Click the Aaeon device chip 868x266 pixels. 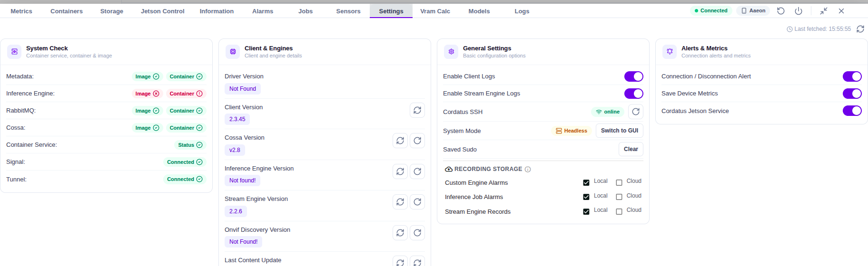click(753, 10)
